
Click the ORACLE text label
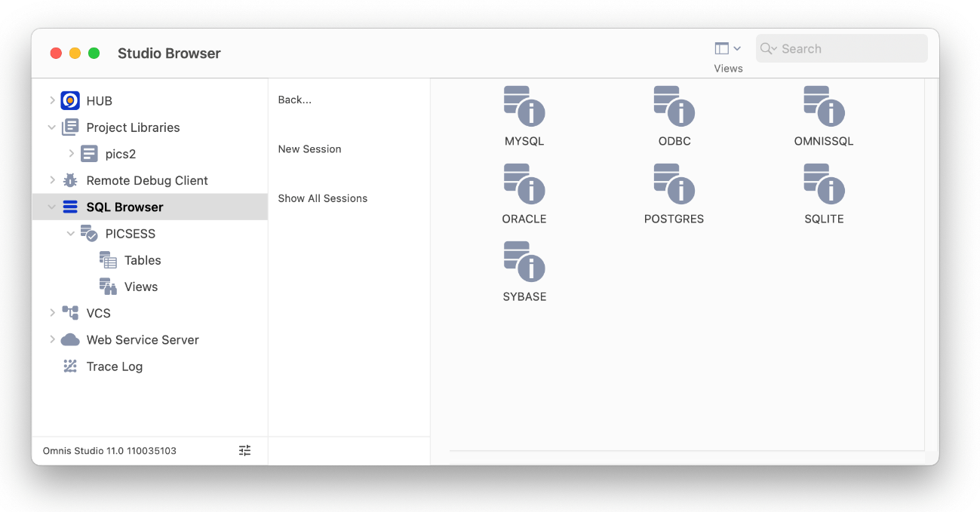(x=524, y=219)
